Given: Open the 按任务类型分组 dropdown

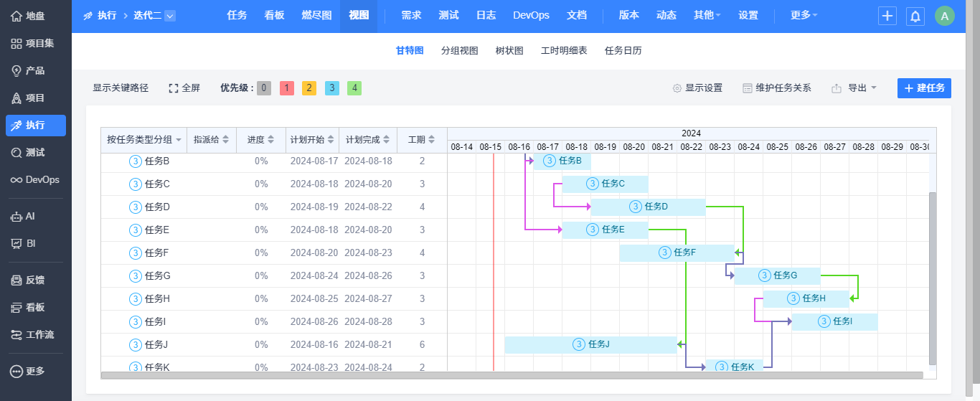Looking at the screenshot, I should pos(143,140).
